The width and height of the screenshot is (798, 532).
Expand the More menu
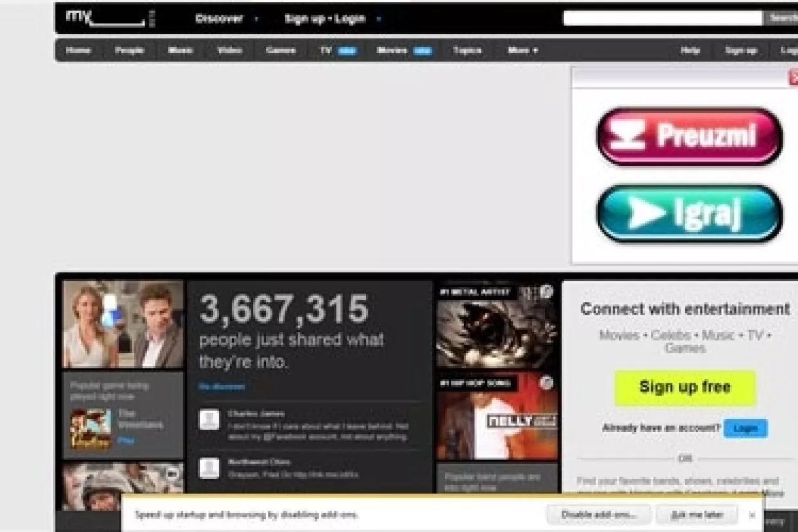click(x=523, y=50)
